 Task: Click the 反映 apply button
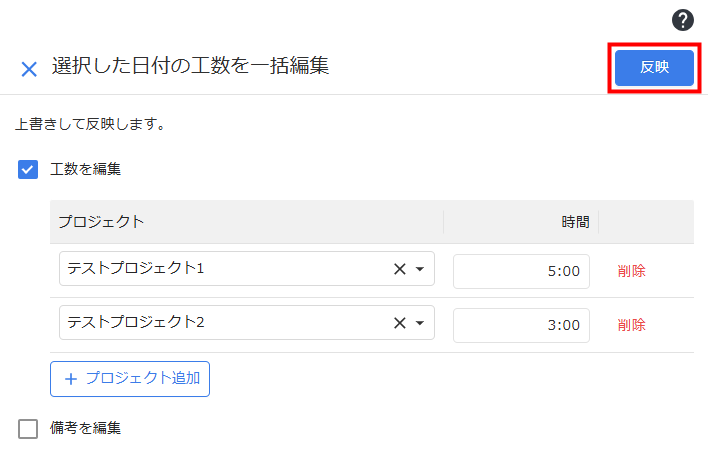(x=654, y=68)
